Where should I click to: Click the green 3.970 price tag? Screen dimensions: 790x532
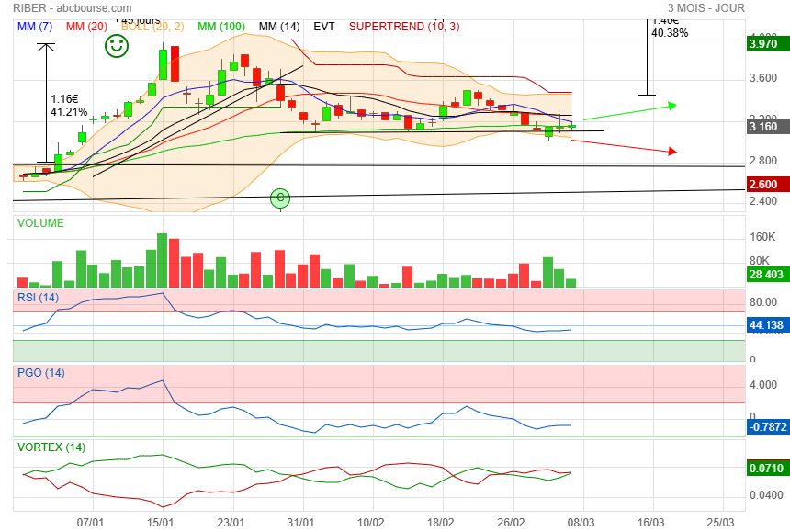click(763, 43)
